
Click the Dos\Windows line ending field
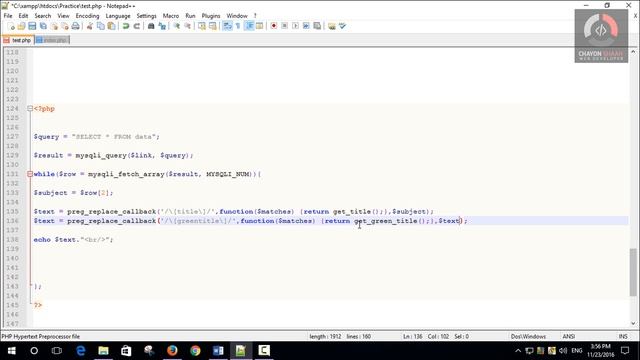[528, 337]
